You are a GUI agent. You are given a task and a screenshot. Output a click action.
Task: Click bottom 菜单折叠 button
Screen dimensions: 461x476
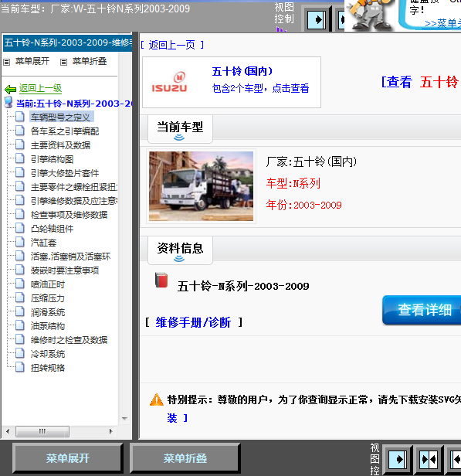[185, 458]
